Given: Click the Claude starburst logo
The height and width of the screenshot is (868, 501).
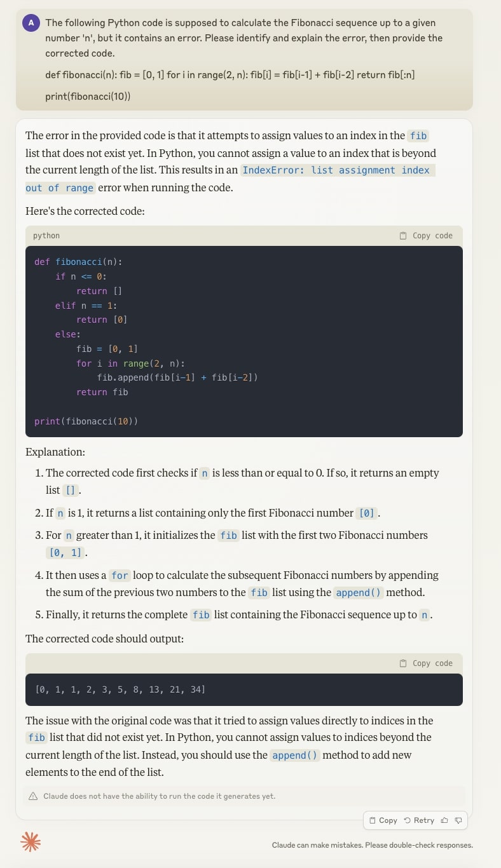Looking at the screenshot, I should [31, 842].
